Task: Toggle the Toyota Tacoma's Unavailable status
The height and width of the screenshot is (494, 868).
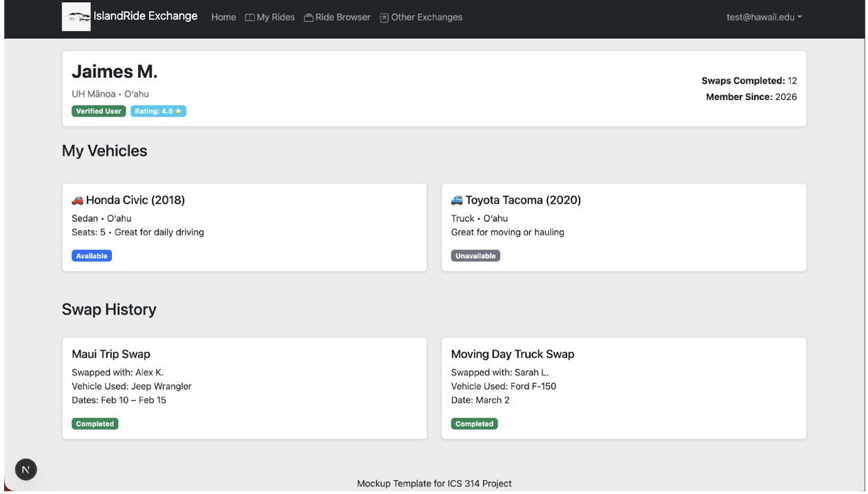Action: pos(475,255)
